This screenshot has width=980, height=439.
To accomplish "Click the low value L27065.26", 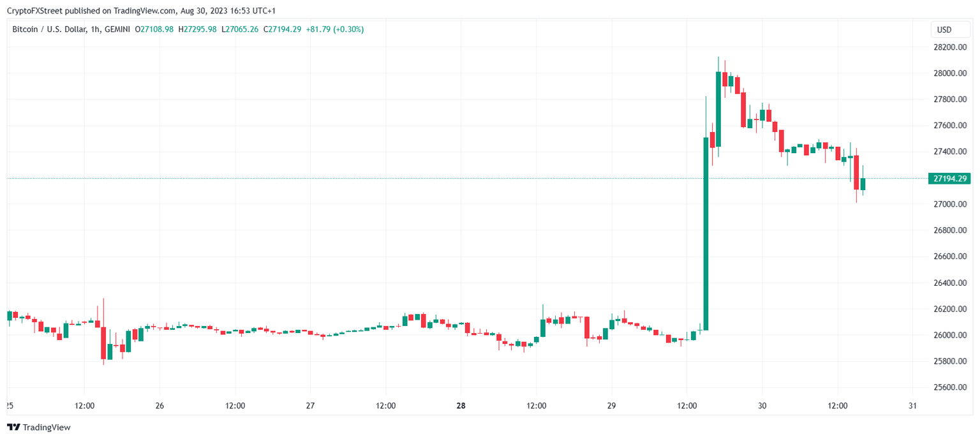I will point(240,29).
